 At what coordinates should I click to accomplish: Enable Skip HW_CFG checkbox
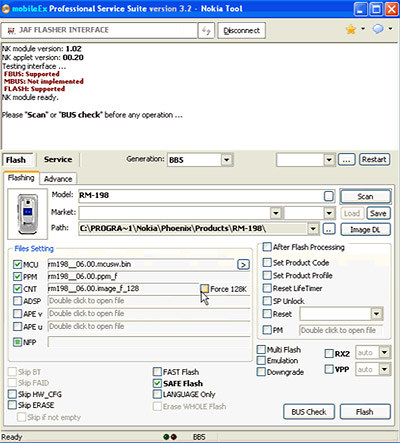tap(12, 394)
